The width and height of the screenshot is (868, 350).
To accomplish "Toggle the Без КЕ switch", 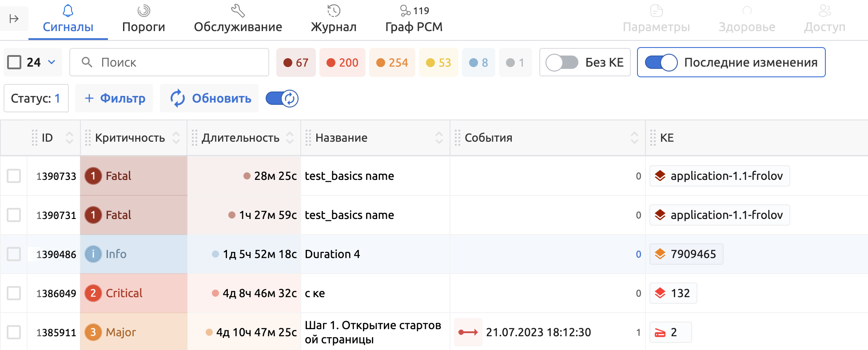I will [562, 63].
